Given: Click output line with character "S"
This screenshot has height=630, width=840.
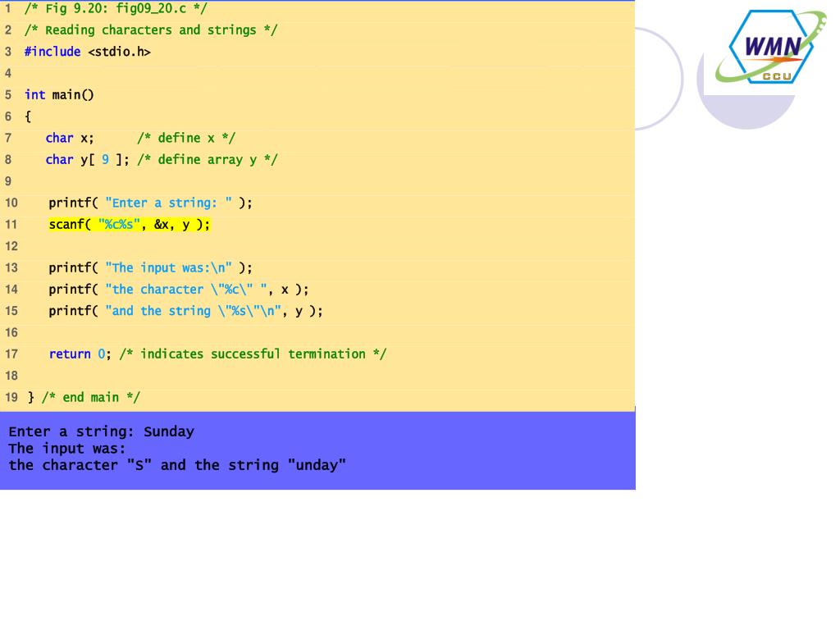Looking at the screenshot, I should [x=177, y=465].
